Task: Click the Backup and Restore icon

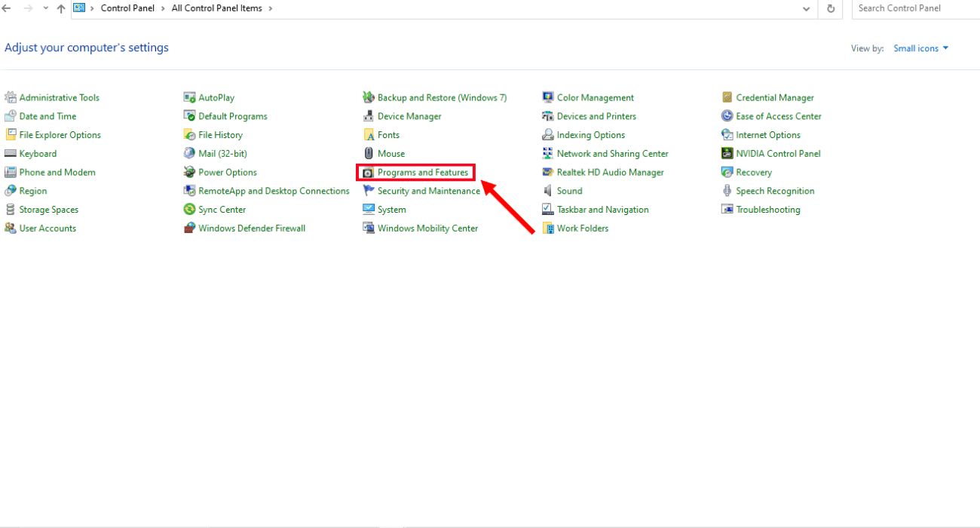Action: coord(369,97)
